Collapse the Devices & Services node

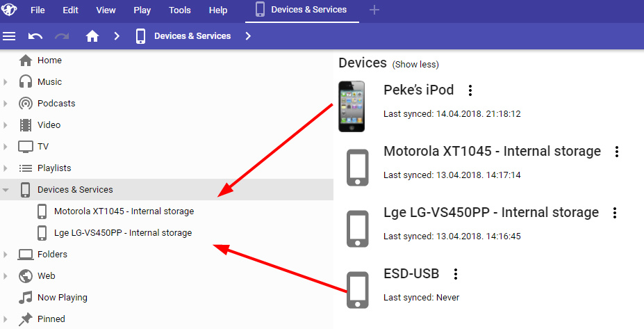click(6, 190)
